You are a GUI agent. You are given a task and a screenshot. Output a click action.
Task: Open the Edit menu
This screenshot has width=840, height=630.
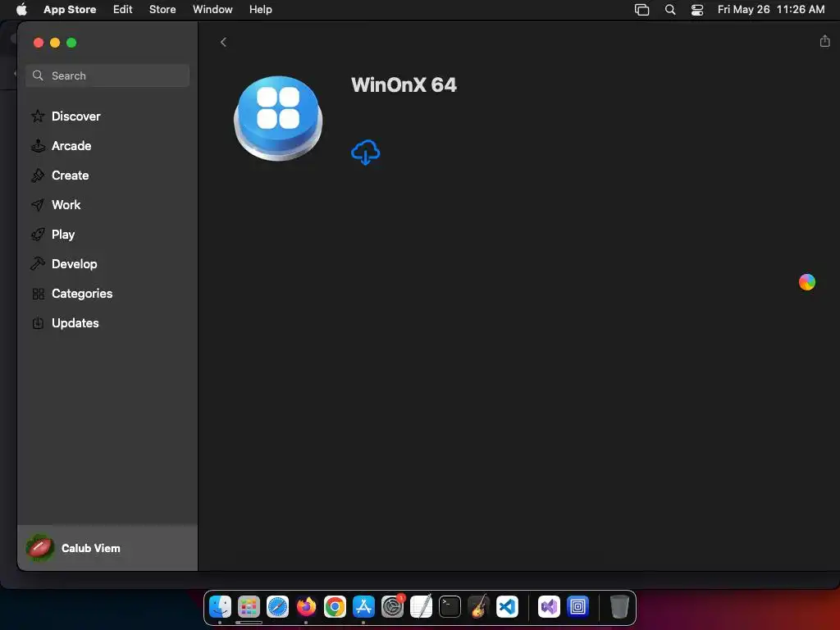point(123,9)
